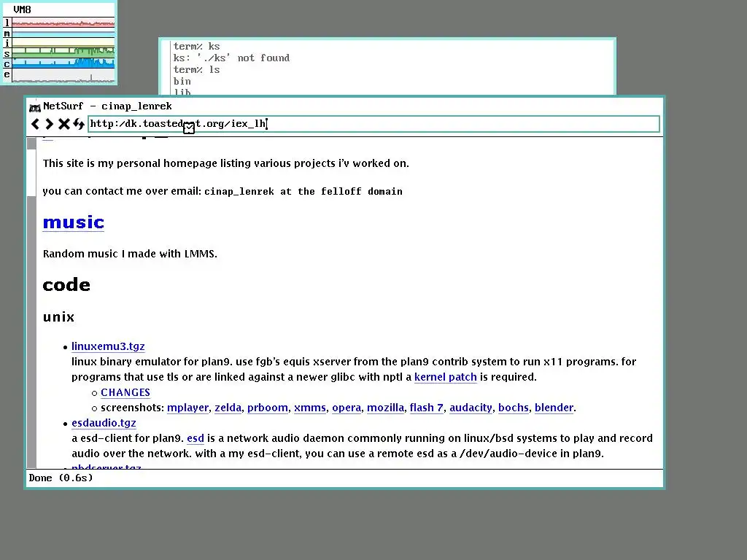
Task: Open the kernel patch link
Action: 446,377
